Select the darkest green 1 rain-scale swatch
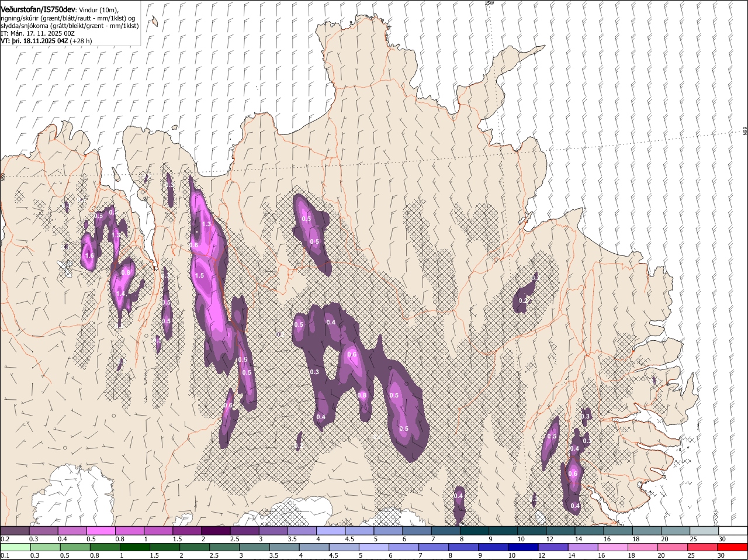Image resolution: width=748 pixels, height=560 pixels. click(x=134, y=547)
